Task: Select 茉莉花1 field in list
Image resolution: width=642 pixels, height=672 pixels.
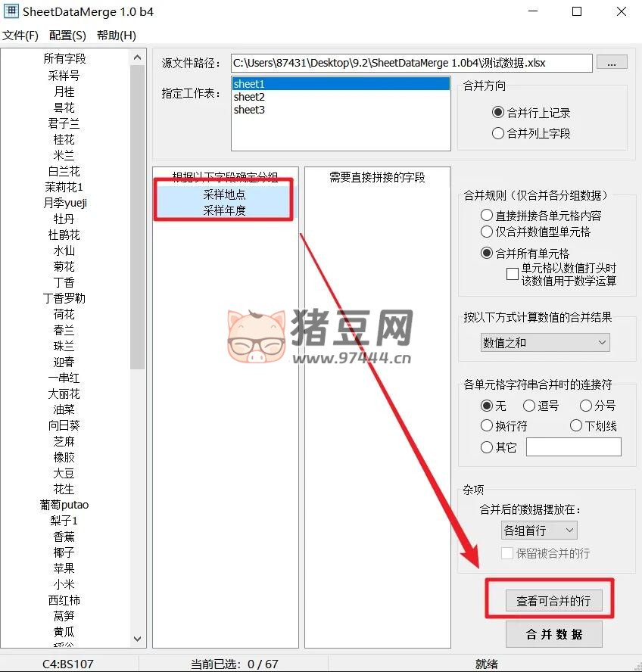Action: pyautogui.click(x=64, y=187)
